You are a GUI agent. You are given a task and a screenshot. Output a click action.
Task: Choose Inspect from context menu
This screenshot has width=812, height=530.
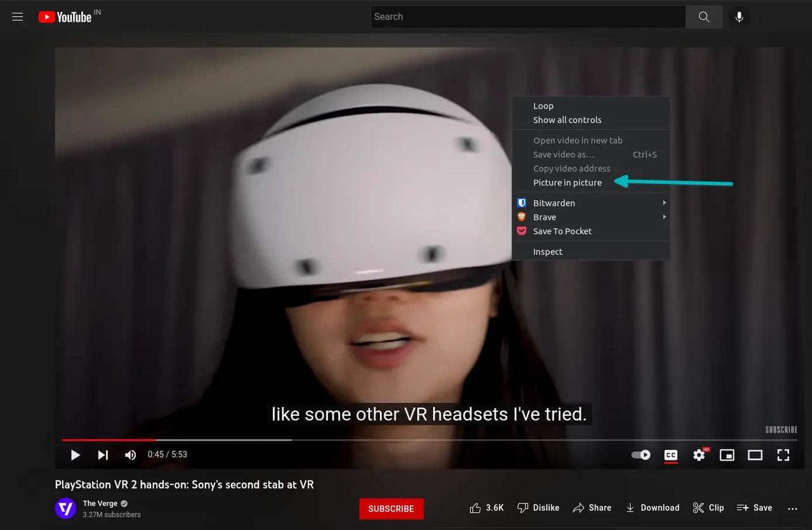547,252
